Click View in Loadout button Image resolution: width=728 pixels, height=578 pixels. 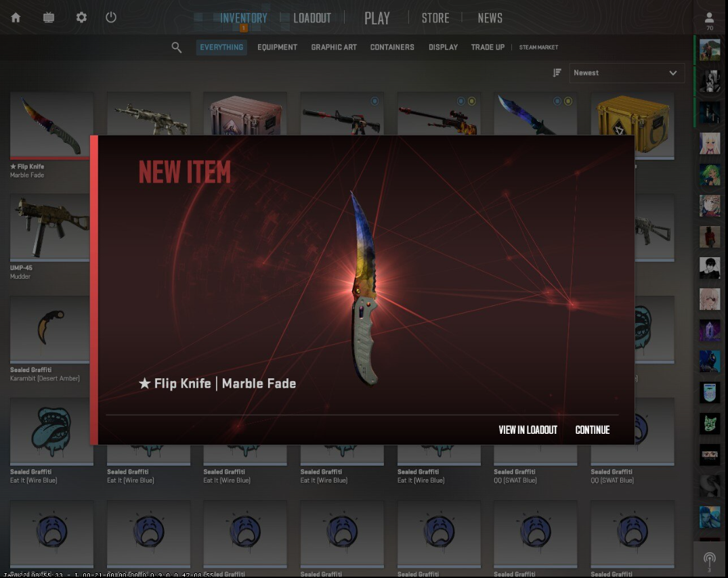tap(528, 430)
